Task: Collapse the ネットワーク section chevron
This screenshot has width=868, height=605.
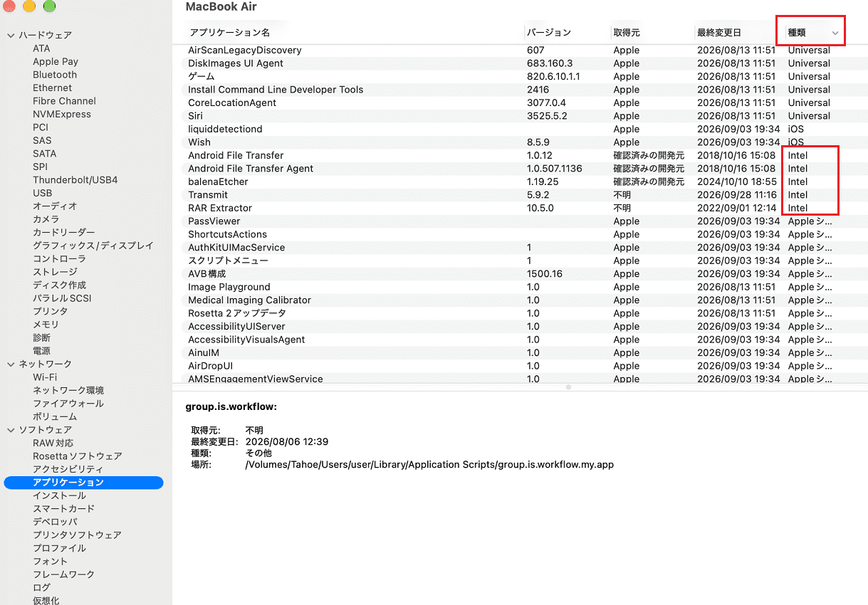Action: (x=11, y=364)
